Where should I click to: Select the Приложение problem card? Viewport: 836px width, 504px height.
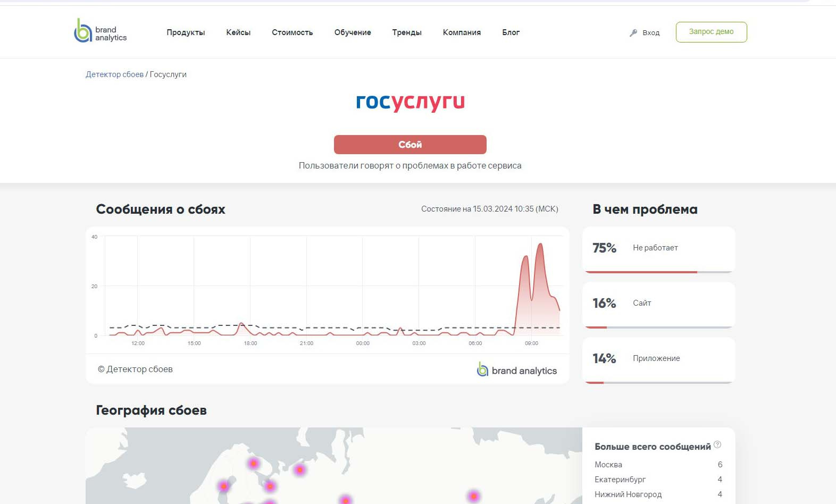pyautogui.click(x=659, y=360)
